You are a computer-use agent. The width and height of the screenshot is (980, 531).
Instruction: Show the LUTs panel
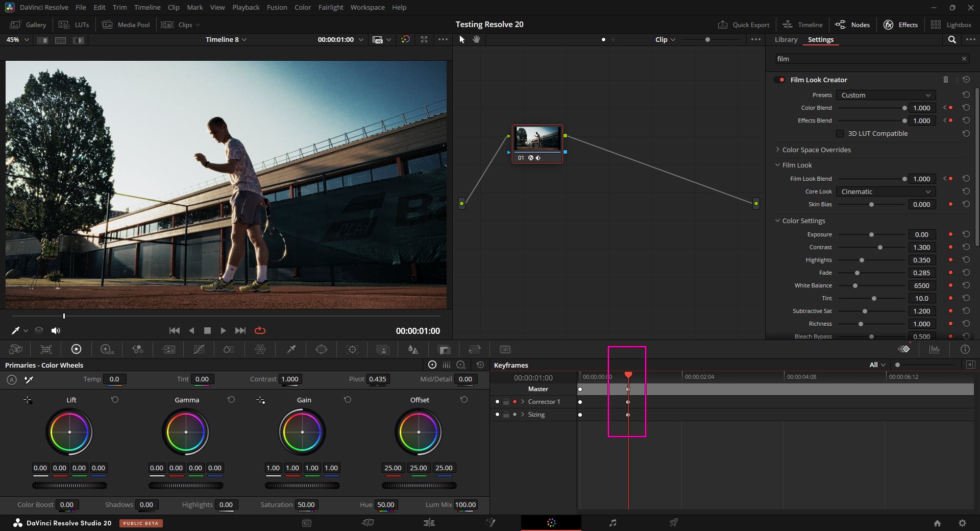tap(74, 25)
